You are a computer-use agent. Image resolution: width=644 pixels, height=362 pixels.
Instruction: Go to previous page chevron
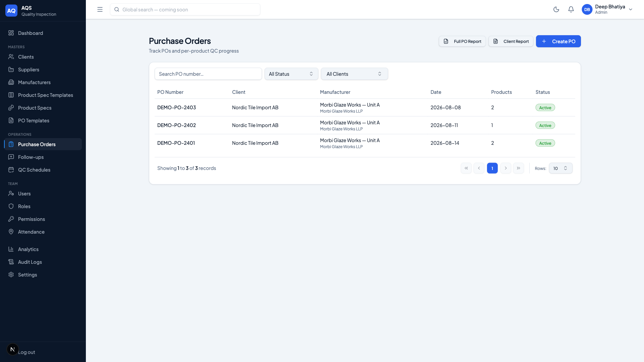479,168
